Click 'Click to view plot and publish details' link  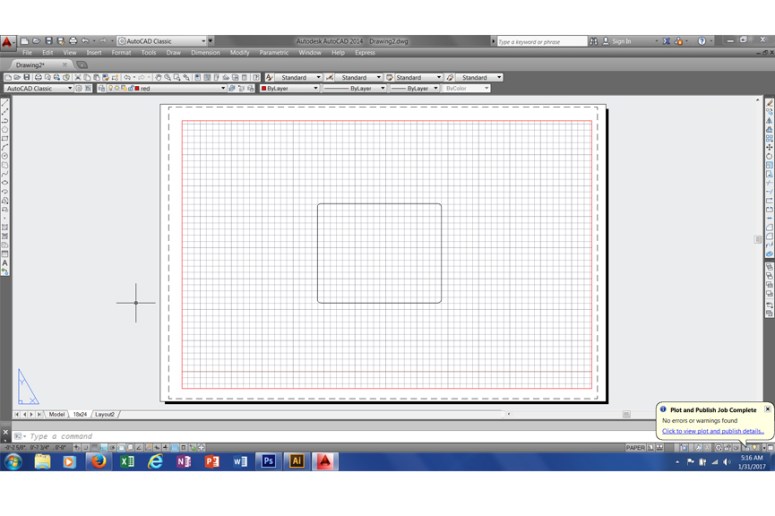(713, 431)
